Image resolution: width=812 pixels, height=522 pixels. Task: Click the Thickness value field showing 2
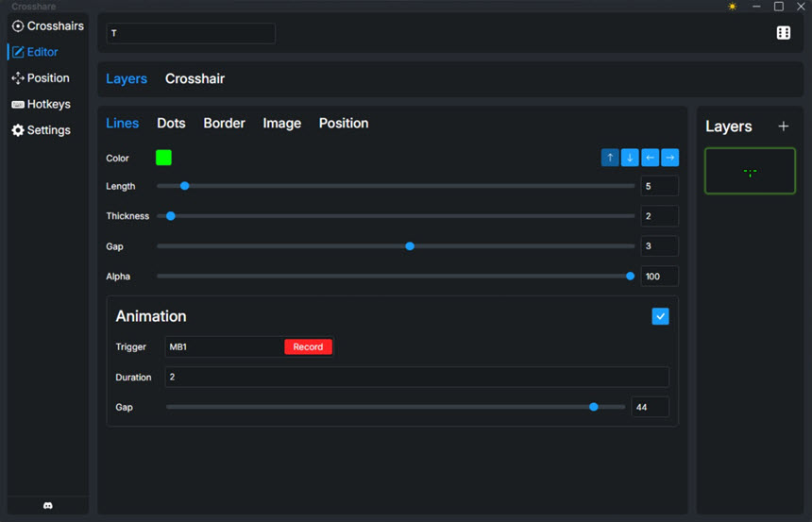point(659,216)
